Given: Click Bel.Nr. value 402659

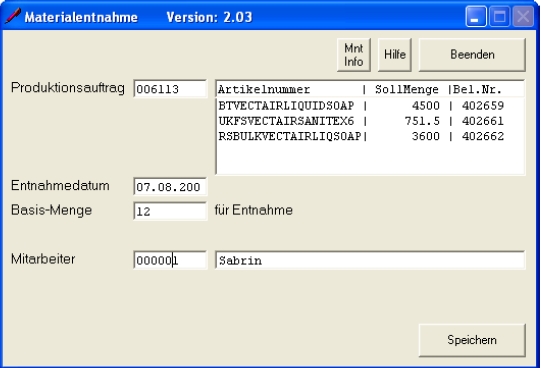Looking at the screenshot, I should [x=483, y=106].
